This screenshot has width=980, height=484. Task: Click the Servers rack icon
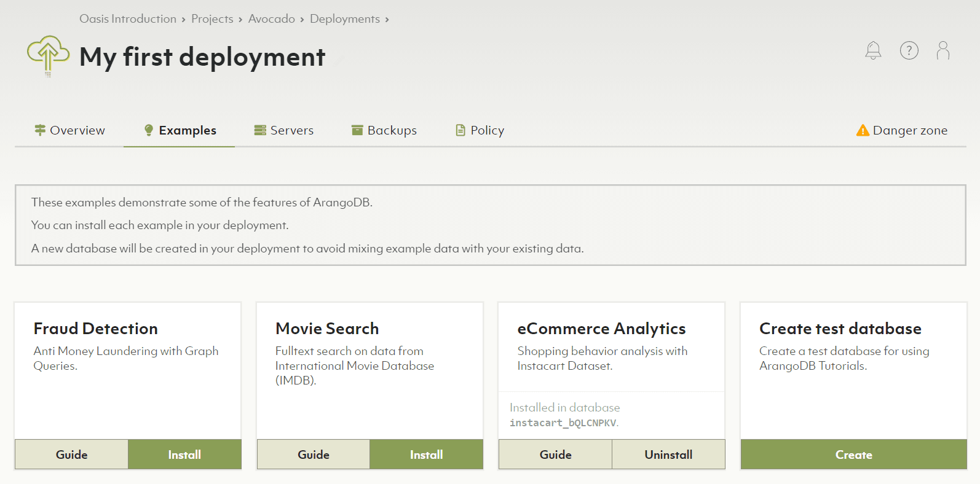[x=260, y=130]
